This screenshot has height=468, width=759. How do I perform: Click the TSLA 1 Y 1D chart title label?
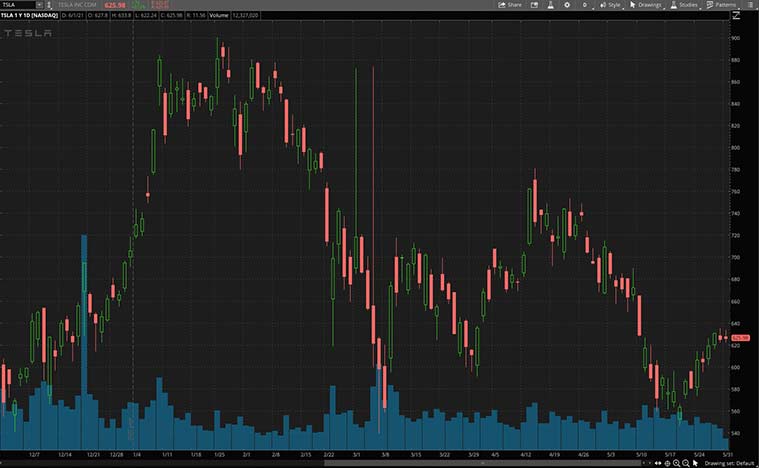(28, 16)
